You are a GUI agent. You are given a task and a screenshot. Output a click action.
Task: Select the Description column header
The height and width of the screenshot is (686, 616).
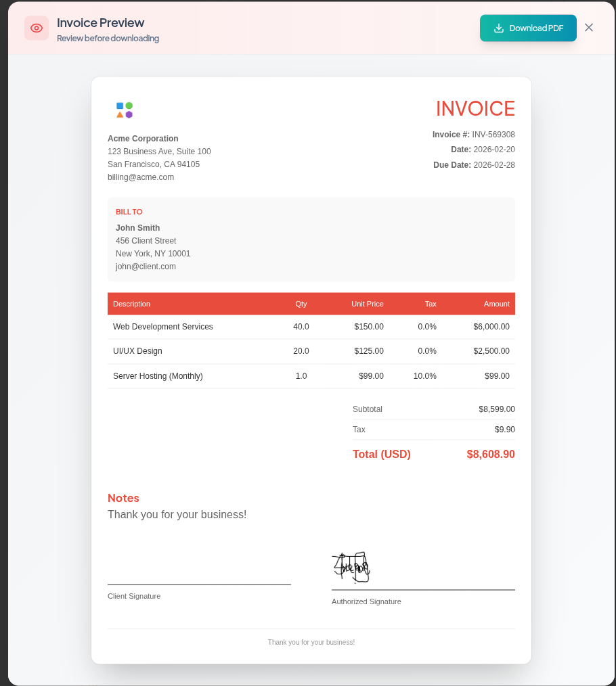(x=131, y=304)
